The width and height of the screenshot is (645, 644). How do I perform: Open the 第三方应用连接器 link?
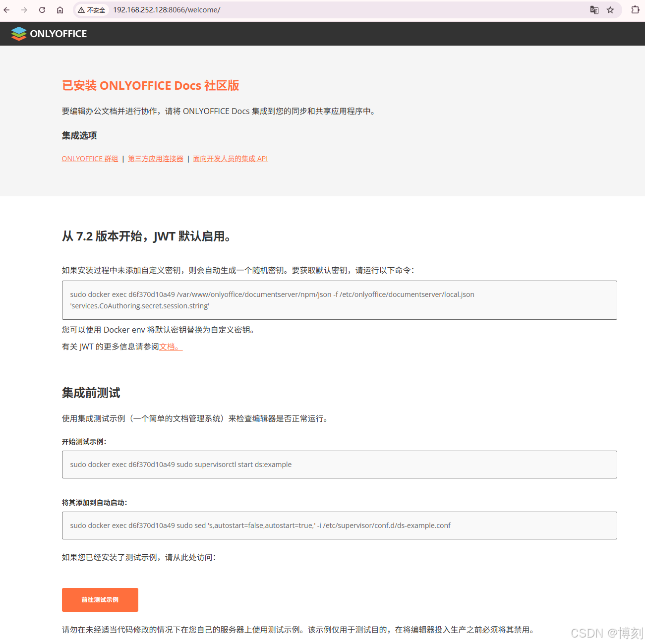point(156,159)
